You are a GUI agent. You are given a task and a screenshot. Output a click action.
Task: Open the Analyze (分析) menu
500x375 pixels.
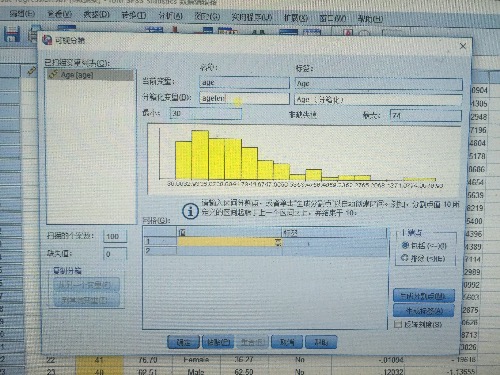click(170, 15)
